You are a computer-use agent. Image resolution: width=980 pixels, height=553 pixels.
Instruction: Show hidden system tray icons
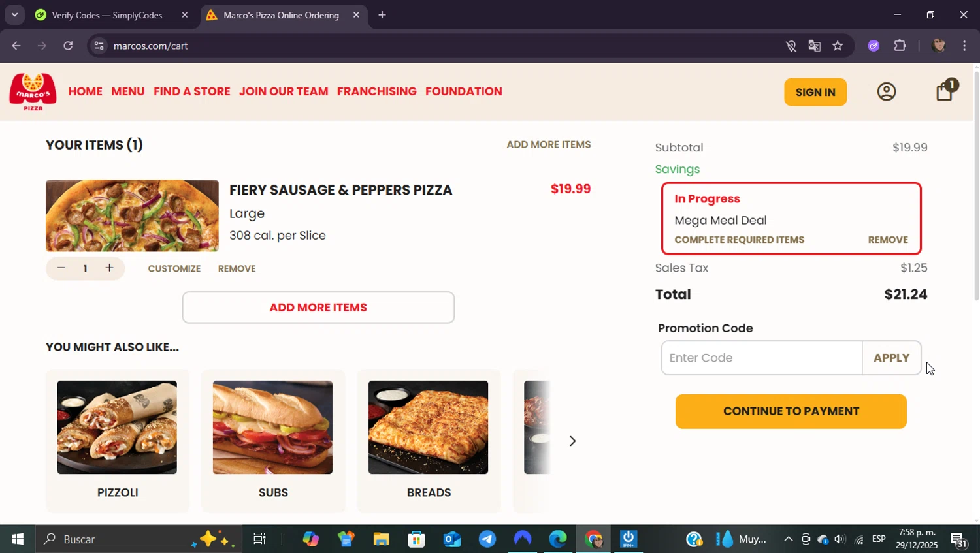(788, 539)
